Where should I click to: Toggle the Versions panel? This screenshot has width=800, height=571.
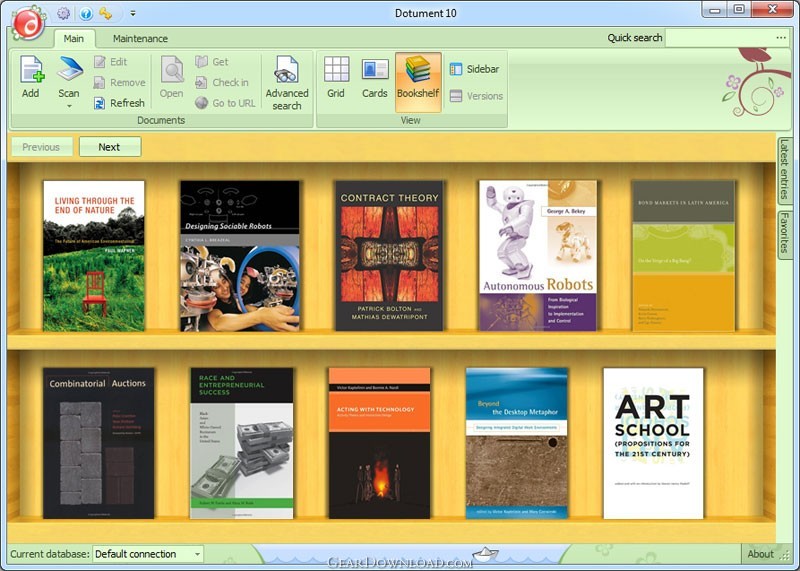[476, 96]
